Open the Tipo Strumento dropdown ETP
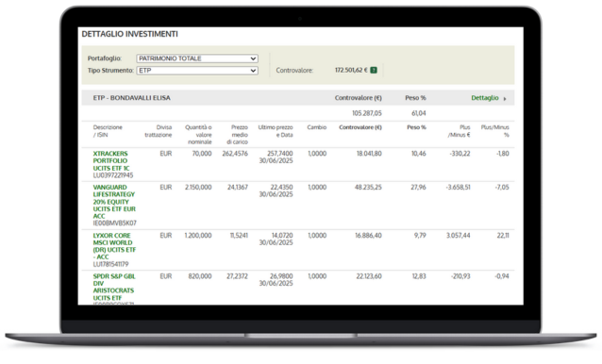The height and width of the screenshot is (364, 602). [x=197, y=71]
